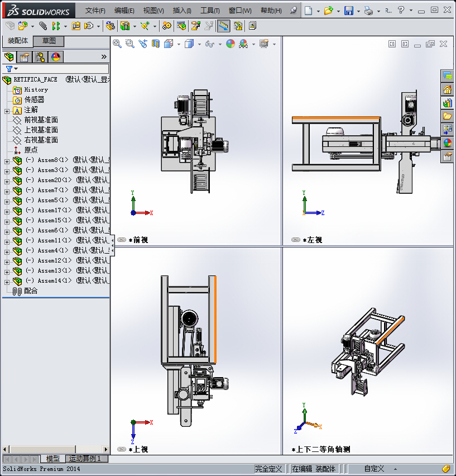Click the Clearance Verification warning icon
Screen dimensions: 456x476
(238, 26)
